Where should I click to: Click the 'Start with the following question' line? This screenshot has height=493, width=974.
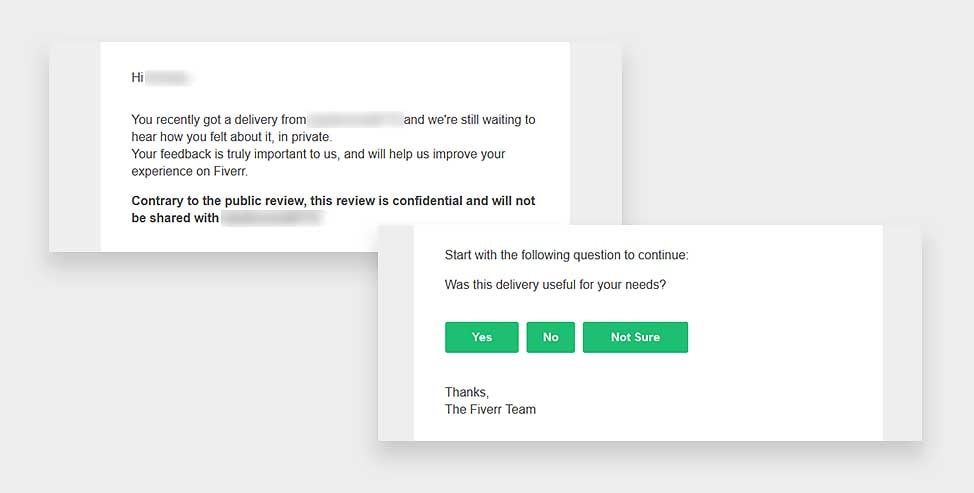567,255
